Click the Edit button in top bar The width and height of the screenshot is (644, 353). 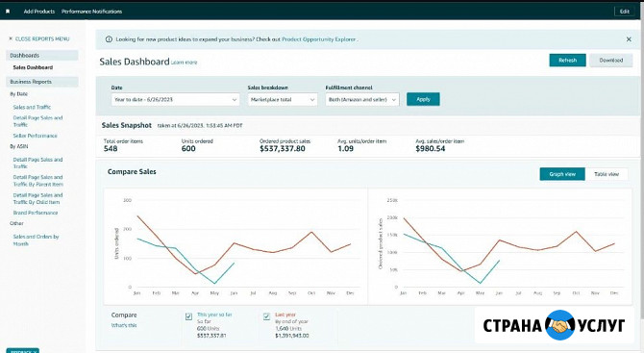pos(625,12)
